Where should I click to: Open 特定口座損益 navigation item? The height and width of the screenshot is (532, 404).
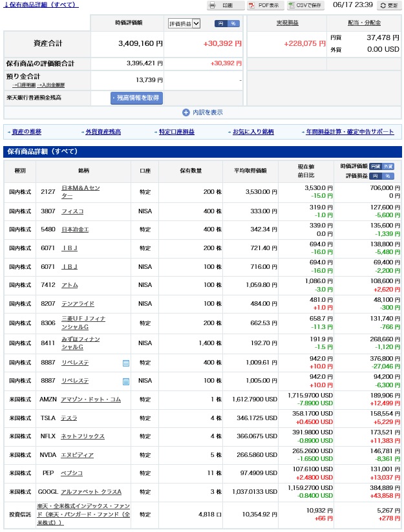point(176,132)
